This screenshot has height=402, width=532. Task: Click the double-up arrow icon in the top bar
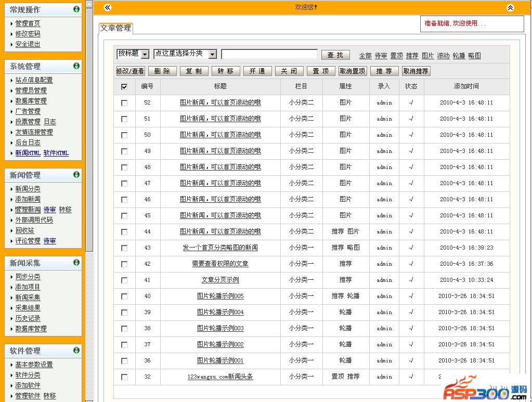510,7
